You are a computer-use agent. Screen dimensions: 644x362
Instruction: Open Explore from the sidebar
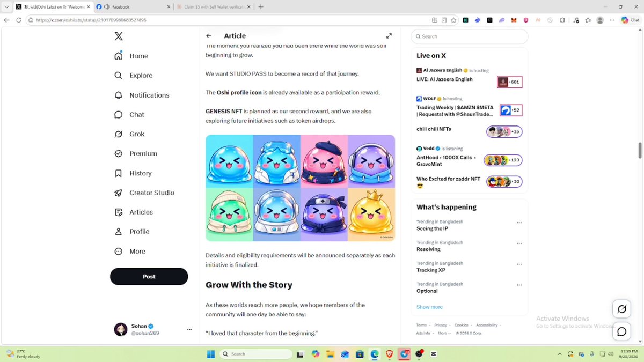click(134, 76)
